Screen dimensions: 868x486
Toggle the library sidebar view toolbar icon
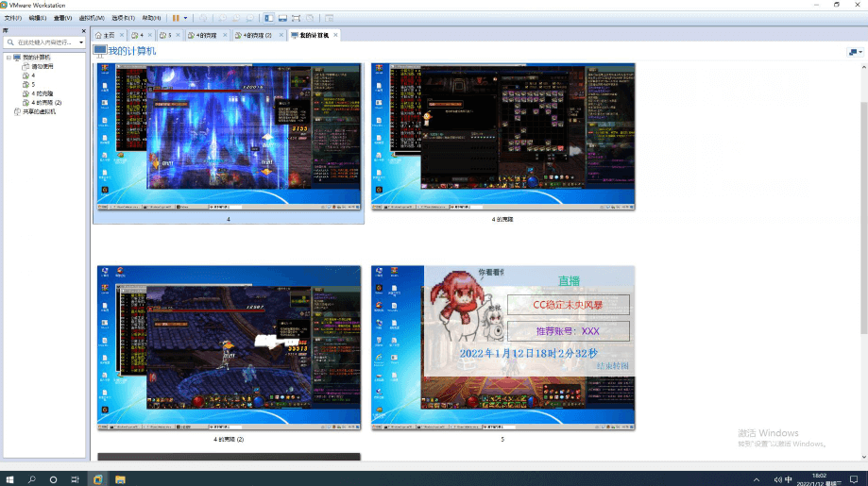point(268,18)
